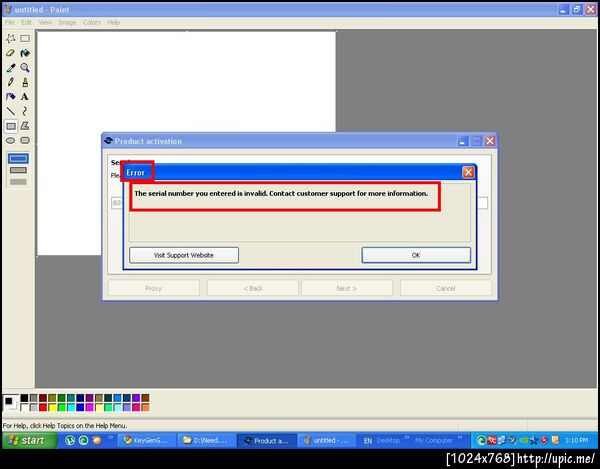The image size is (600, 469).
Task: Choose the solid fill no-outline style
Action: 18,182
